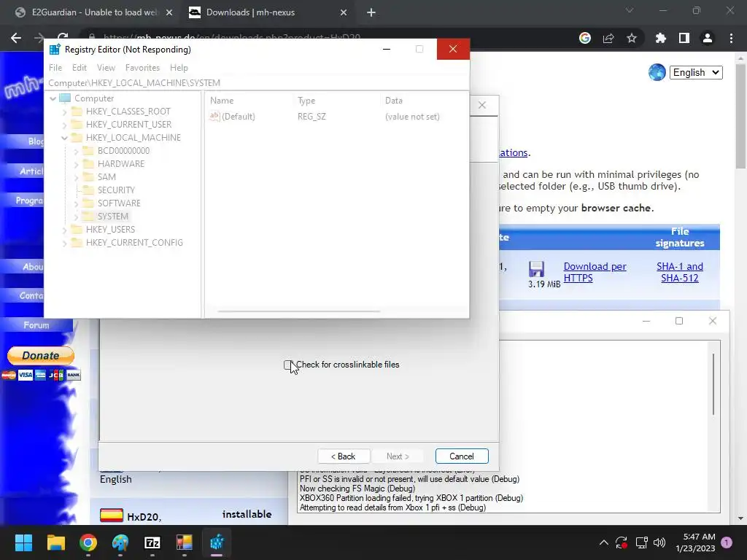Image resolution: width=747 pixels, height=560 pixels.
Task: Switch to the E2Guardian tab
Action: [x=94, y=12]
